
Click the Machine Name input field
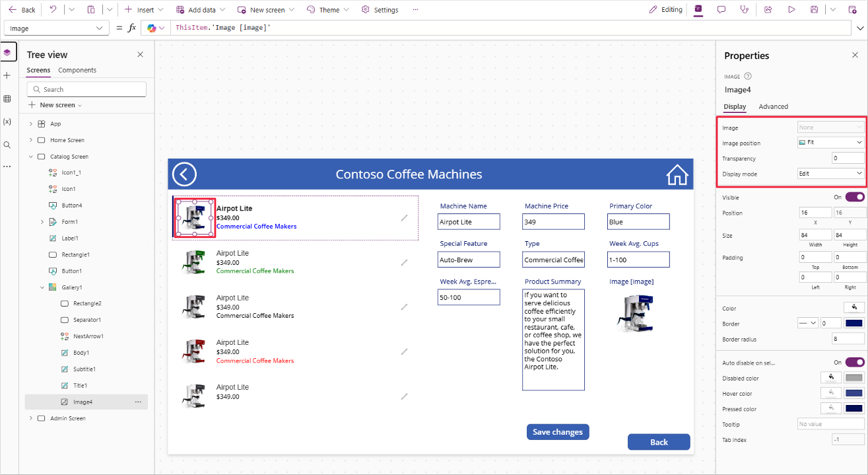469,222
